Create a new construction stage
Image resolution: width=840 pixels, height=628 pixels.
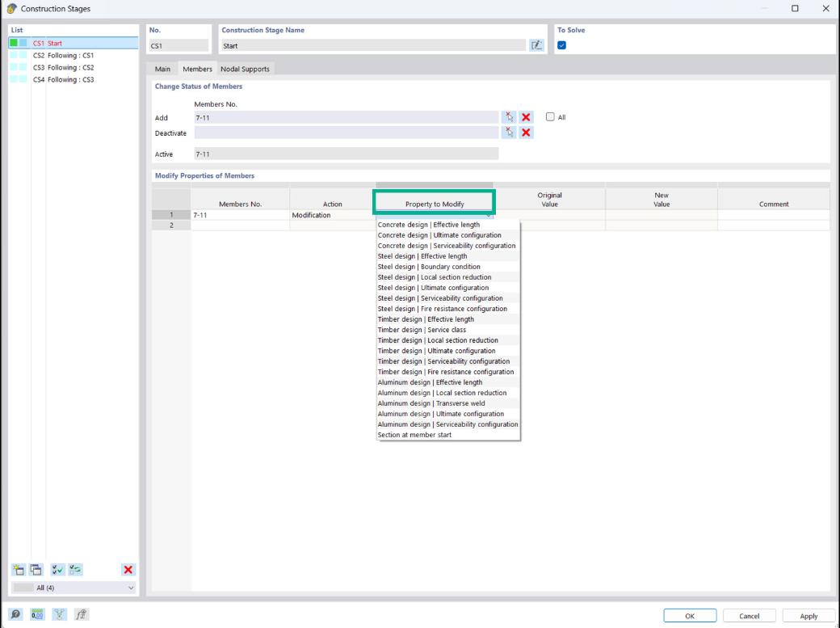19,570
